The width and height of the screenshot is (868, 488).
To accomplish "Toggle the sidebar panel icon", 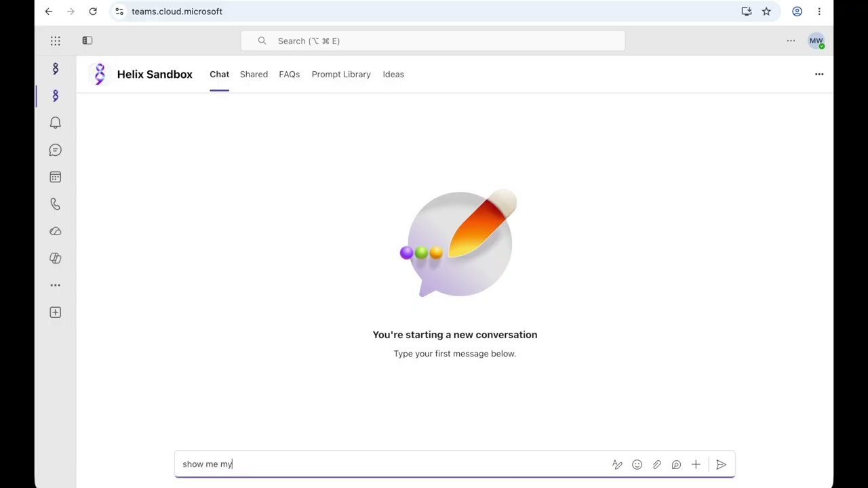I will tap(87, 41).
